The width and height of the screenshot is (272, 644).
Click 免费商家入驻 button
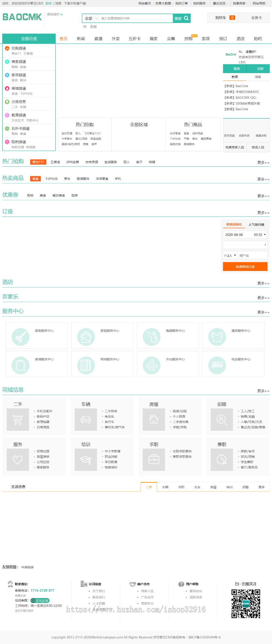[235, 147]
